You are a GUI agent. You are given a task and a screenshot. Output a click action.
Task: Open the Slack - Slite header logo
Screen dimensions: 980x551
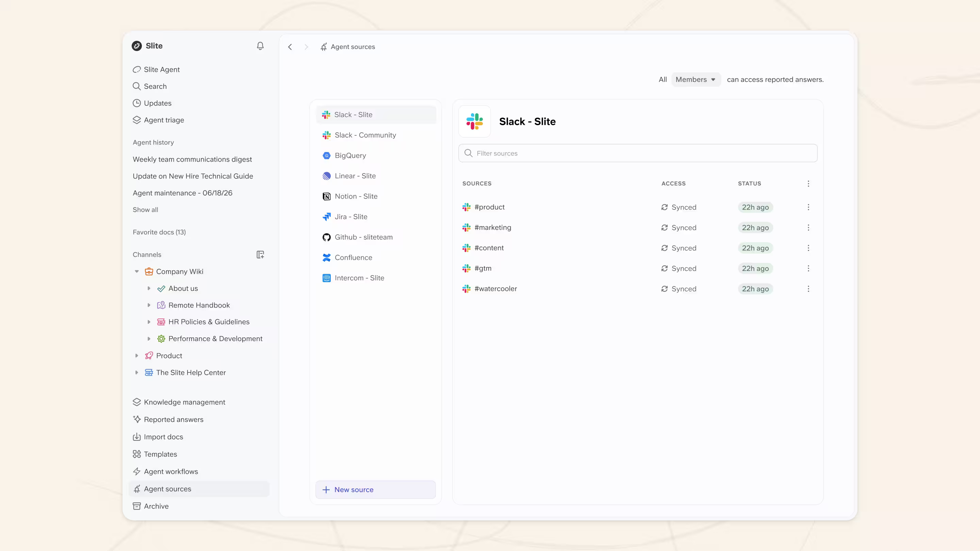click(x=474, y=122)
